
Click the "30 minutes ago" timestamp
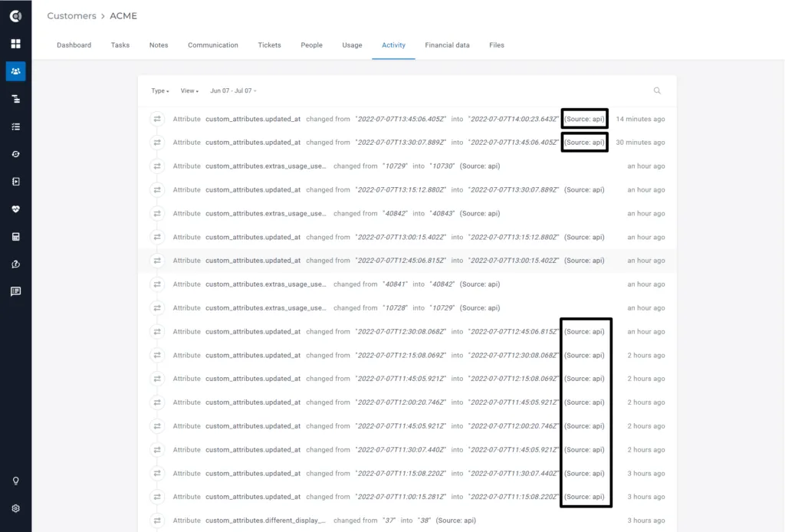(640, 143)
